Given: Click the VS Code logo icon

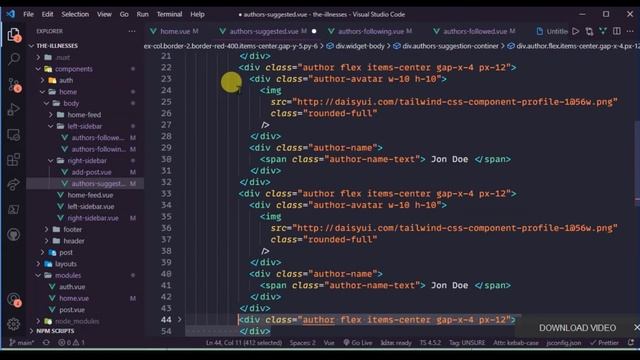Looking at the screenshot, I should click(x=11, y=14).
